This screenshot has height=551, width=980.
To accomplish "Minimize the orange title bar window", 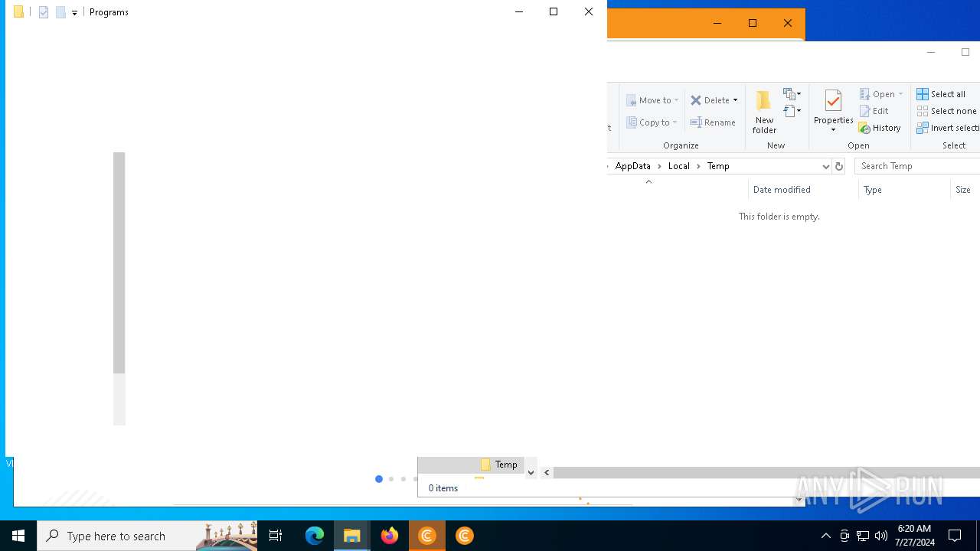I will pos(717,23).
